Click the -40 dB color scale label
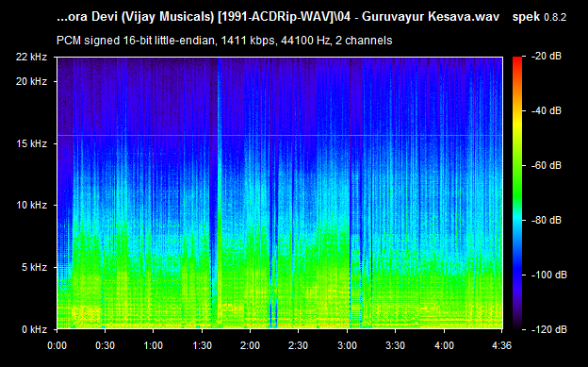588x367 pixels. click(x=547, y=110)
